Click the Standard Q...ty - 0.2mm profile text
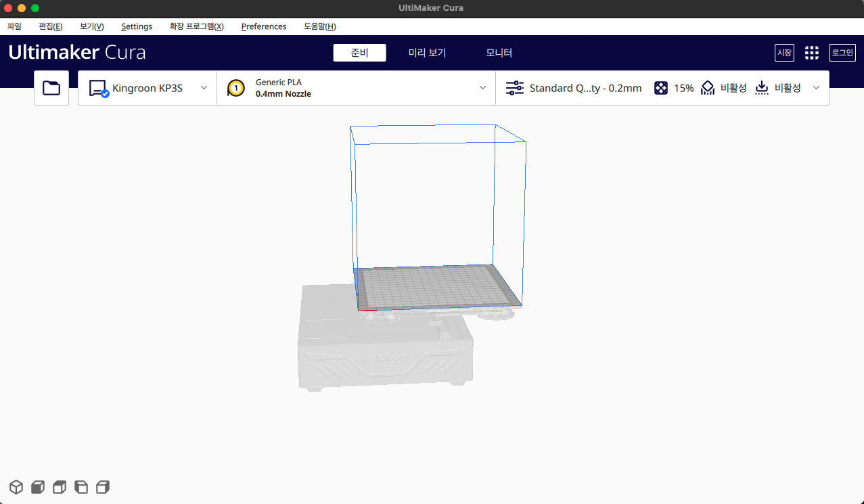Screen dimensions: 864x504 click(x=585, y=88)
